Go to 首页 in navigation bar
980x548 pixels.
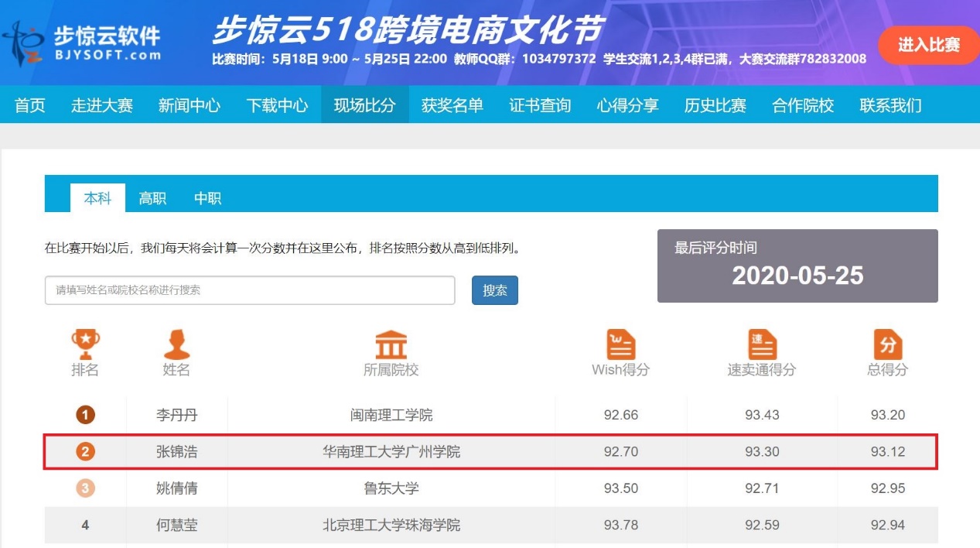(x=30, y=105)
